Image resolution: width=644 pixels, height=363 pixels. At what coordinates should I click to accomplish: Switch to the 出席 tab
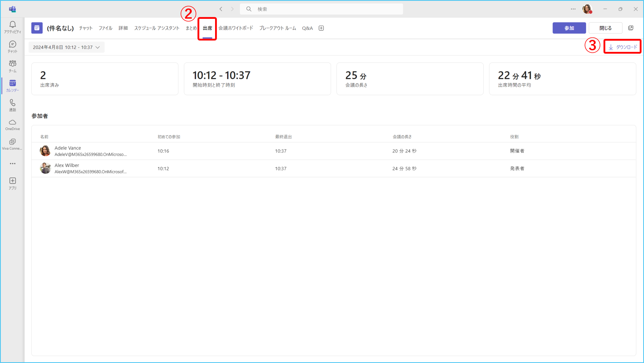[207, 28]
